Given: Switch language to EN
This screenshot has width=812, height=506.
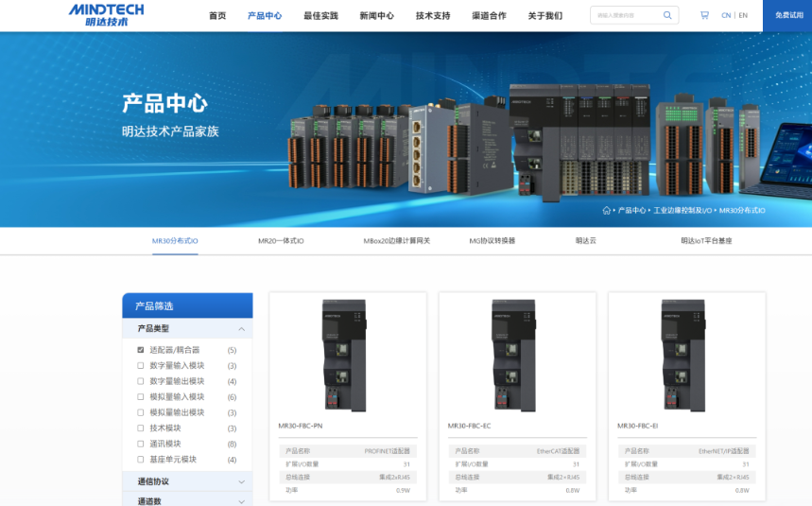Looking at the screenshot, I should click(x=743, y=15).
